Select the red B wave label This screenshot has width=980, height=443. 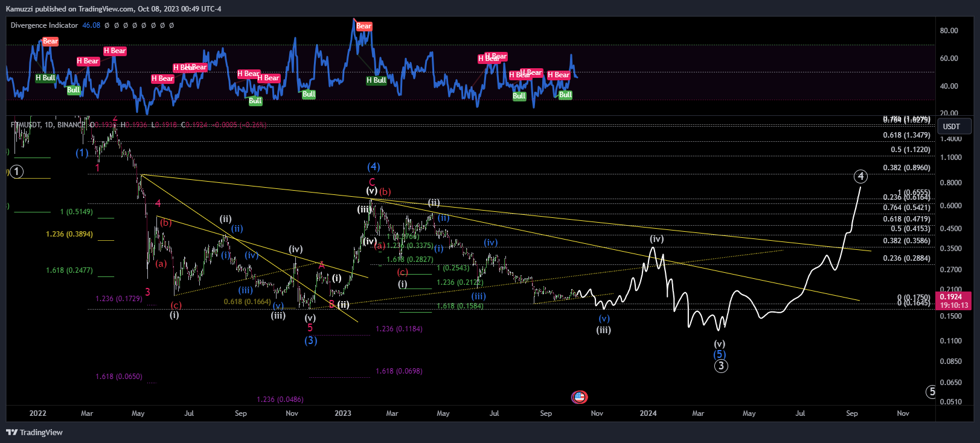point(331,304)
